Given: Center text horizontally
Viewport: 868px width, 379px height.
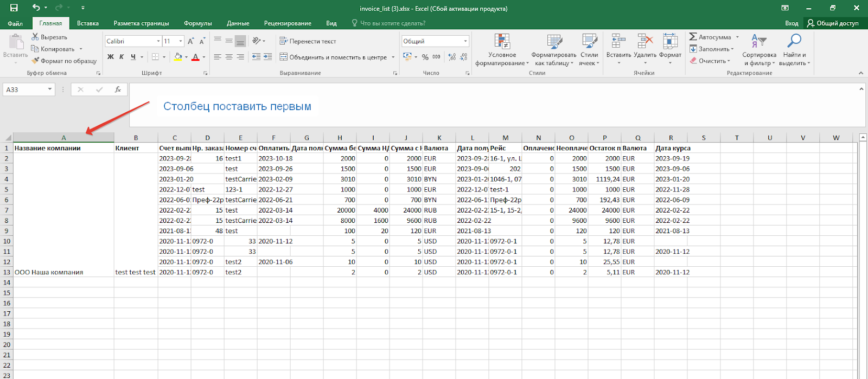Looking at the screenshot, I should click(x=229, y=56).
